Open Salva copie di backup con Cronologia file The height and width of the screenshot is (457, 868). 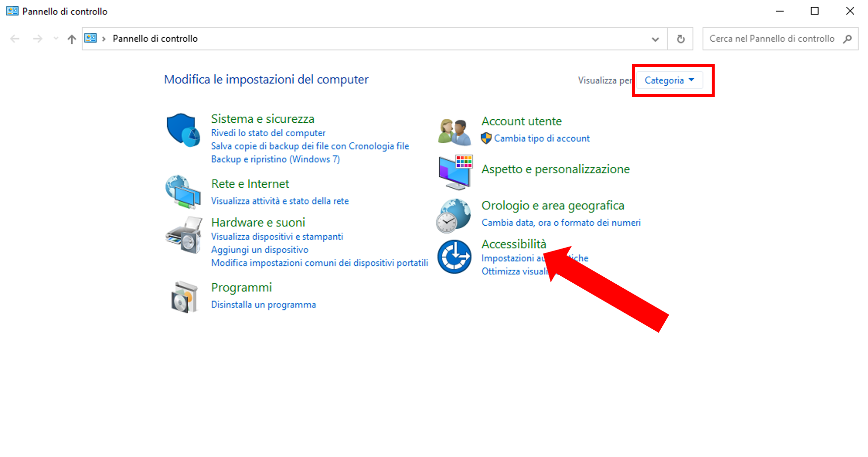(x=310, y=146)
